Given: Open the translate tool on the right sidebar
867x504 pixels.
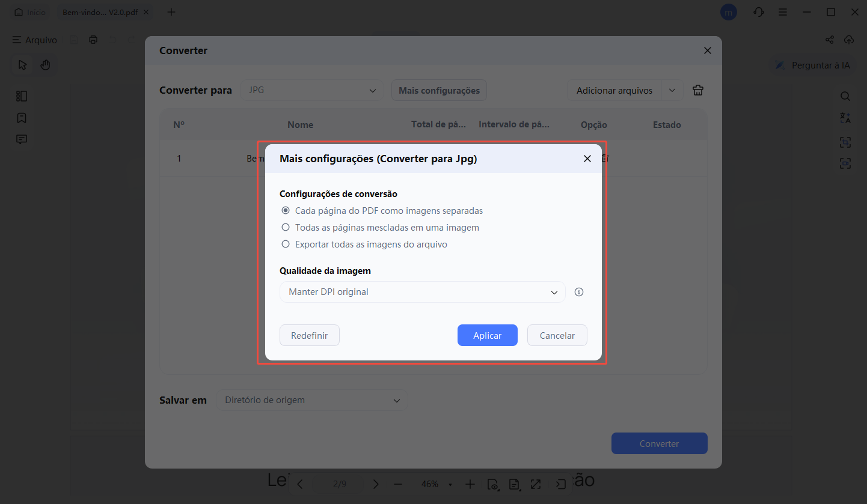Looking at the screenshot, I should coord(845,118).
